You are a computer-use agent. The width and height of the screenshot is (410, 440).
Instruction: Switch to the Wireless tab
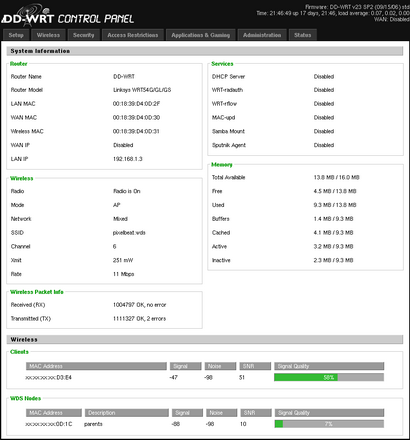coord(48,35)
